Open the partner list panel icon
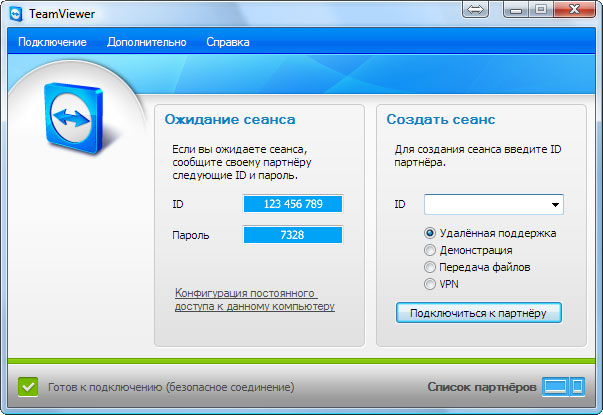Image resolution: width=603 pixels, height=415 pixels. pos(563,386)
